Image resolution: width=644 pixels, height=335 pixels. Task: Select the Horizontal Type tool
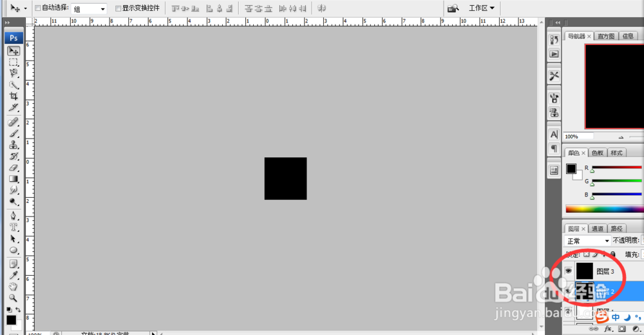[x=14, y=227]
